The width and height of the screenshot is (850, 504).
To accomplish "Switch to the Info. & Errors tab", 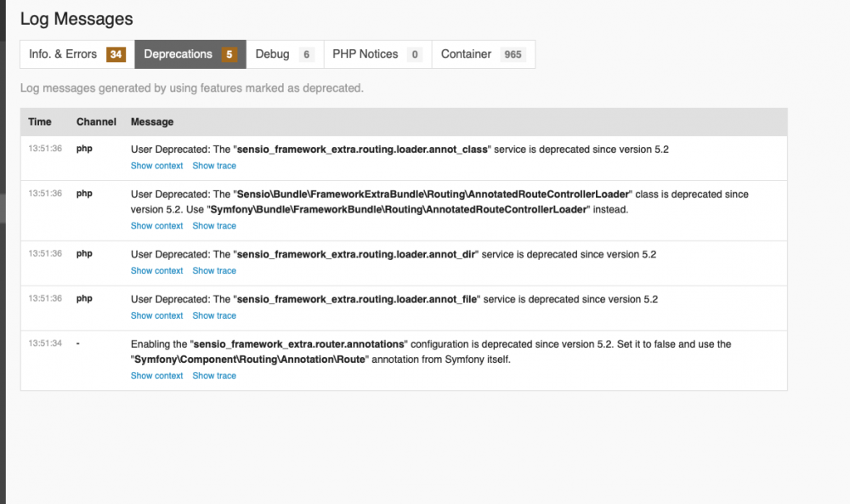I will tap(63, 54).
